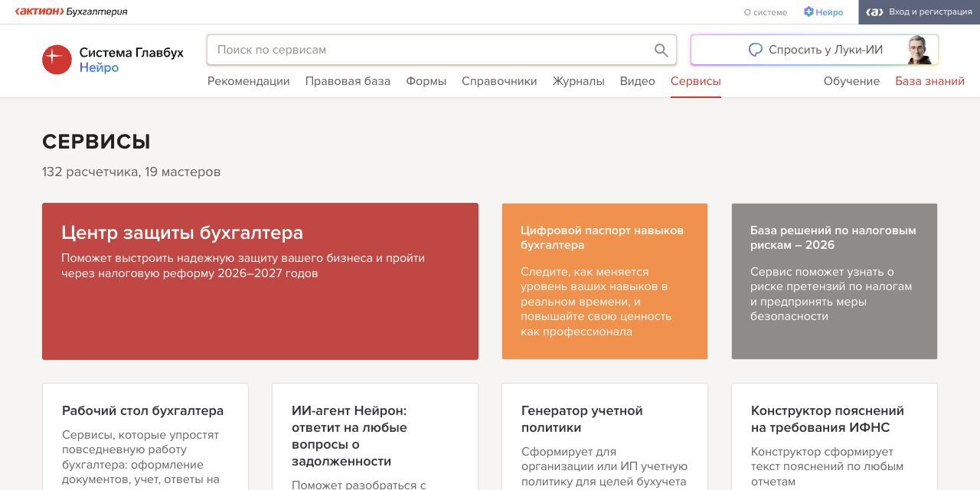Click the chat bubble icon in Спросить button
Image resolution: width=980 pixels, height=490 pixels.
coord(756,50)
